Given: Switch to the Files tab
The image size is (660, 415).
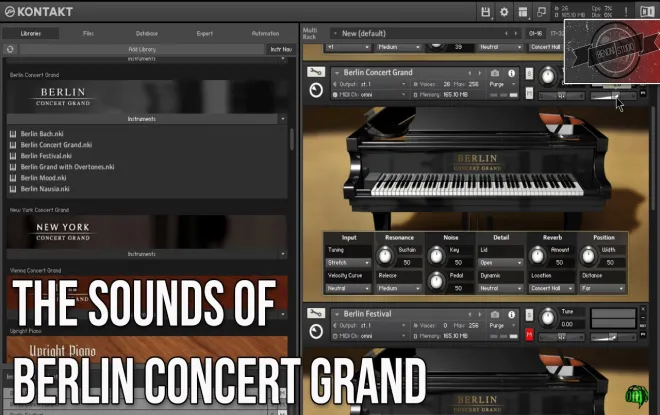Looking at the screenshot, I should 88,33.
